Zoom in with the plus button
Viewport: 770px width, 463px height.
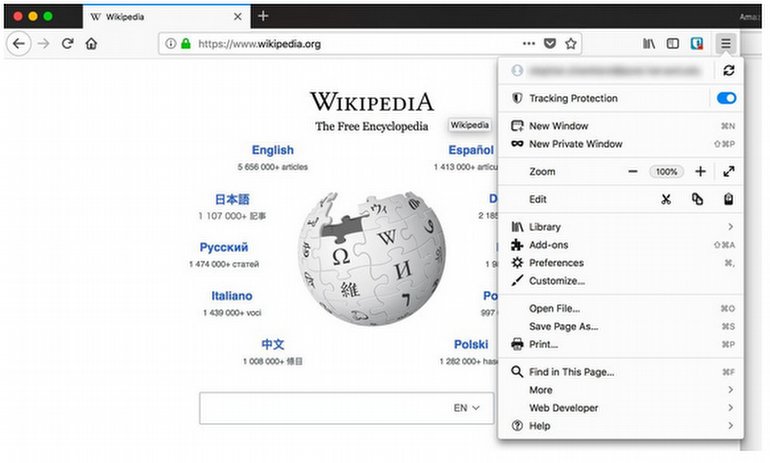pyautogui.click(x=700, y=171)
